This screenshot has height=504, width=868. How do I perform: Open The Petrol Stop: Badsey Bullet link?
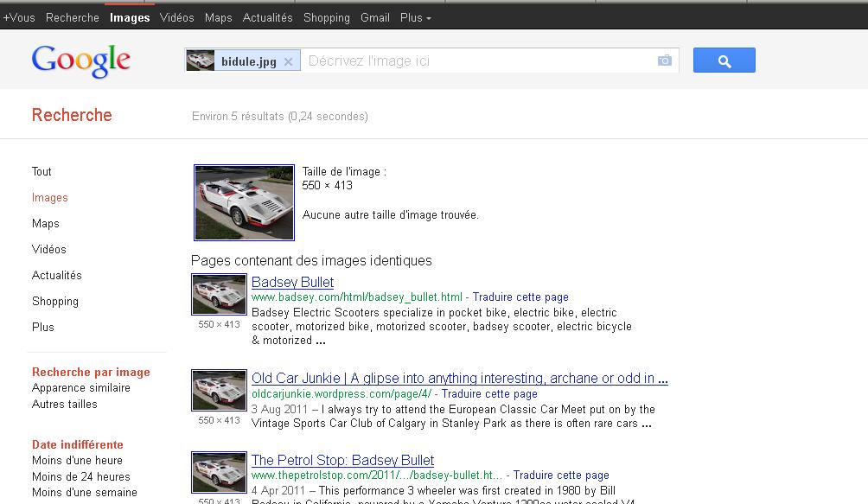coord(342,460)
